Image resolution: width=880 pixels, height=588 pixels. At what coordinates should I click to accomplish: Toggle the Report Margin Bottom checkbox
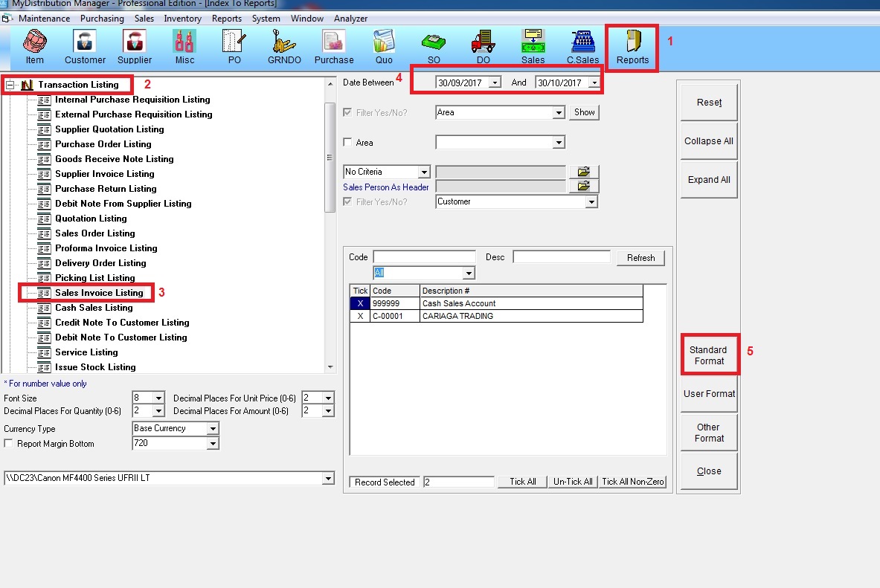[x=9, y=444]
